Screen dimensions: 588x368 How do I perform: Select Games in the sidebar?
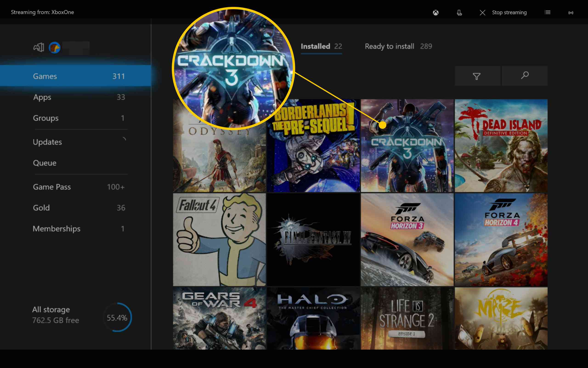(x=75, y=76)
